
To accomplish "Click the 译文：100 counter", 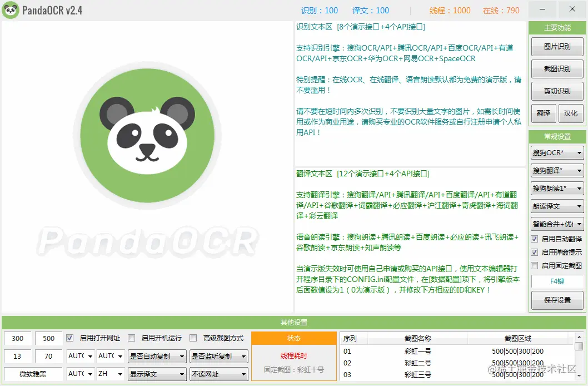I will 371,11.
